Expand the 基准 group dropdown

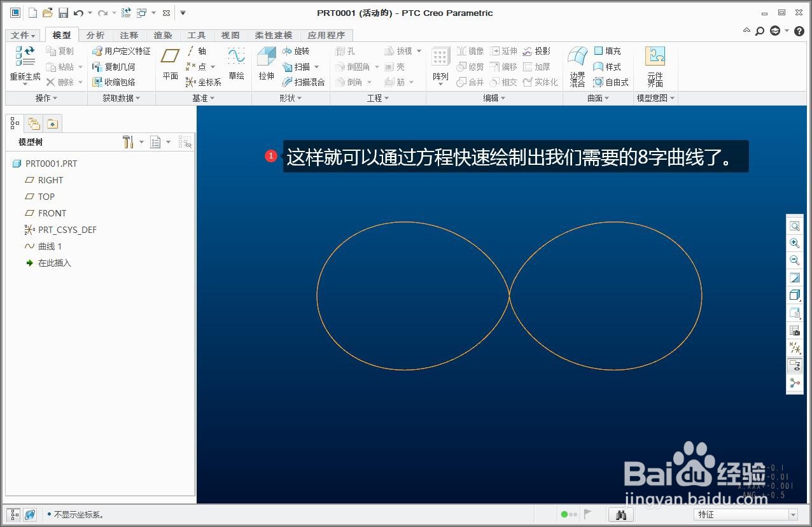[x=204, y=98]
